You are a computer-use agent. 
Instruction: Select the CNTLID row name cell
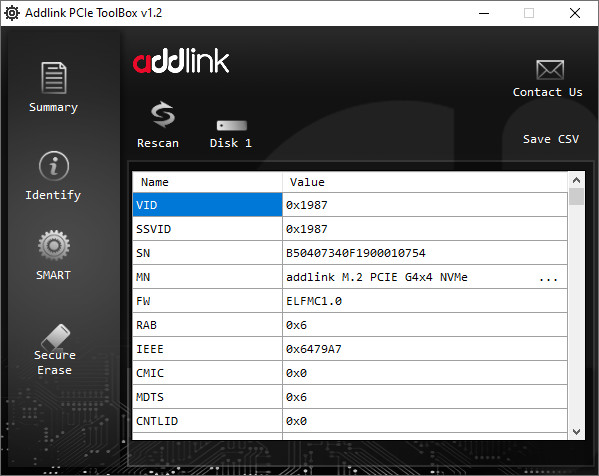207,421
